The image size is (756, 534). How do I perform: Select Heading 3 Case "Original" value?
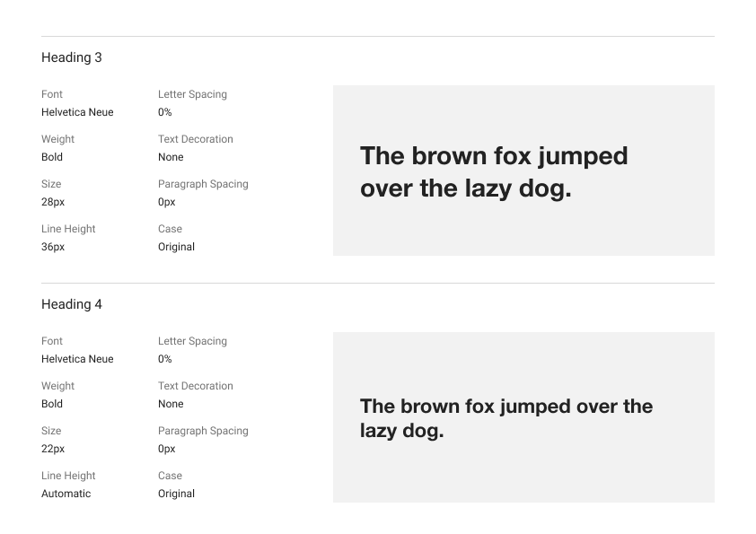pyautogui.click(x=176, y=247)
